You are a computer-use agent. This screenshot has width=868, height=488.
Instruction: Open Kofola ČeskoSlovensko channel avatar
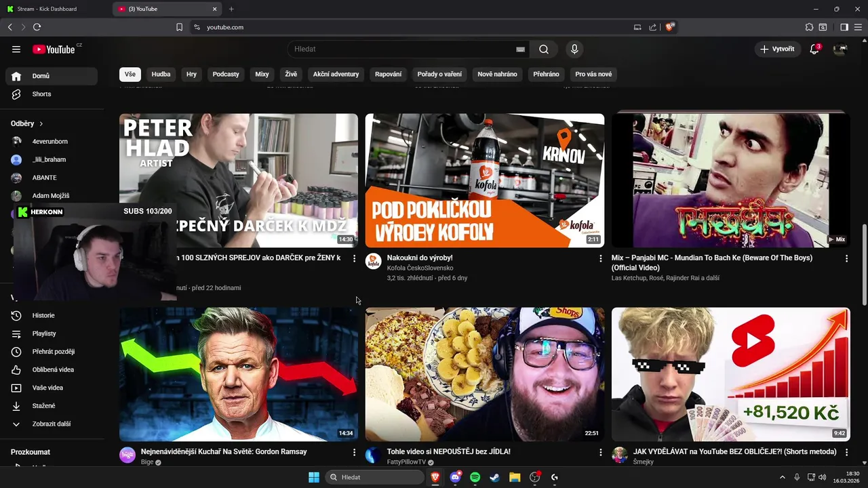pos(374,261)
